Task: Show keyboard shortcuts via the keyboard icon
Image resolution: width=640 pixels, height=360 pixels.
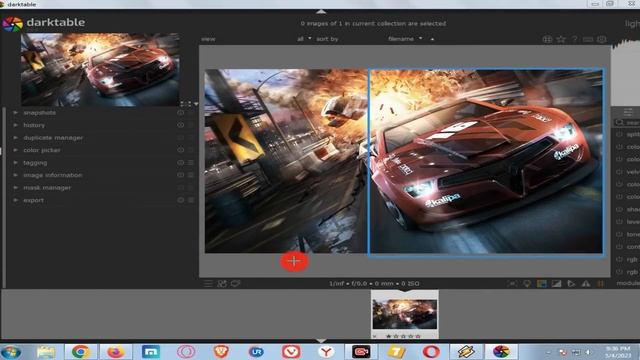Action: [x=588, y=39]
